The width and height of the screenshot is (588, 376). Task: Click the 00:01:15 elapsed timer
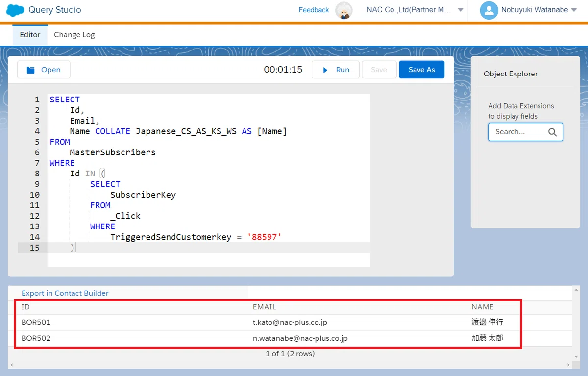coord(283,70)
